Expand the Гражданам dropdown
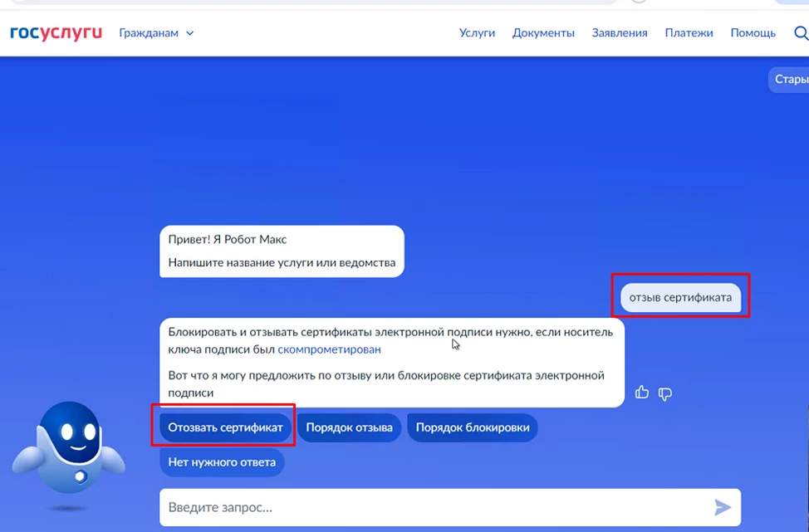The image size is (809, 532). pyautogui.click(x=156, y=33)
